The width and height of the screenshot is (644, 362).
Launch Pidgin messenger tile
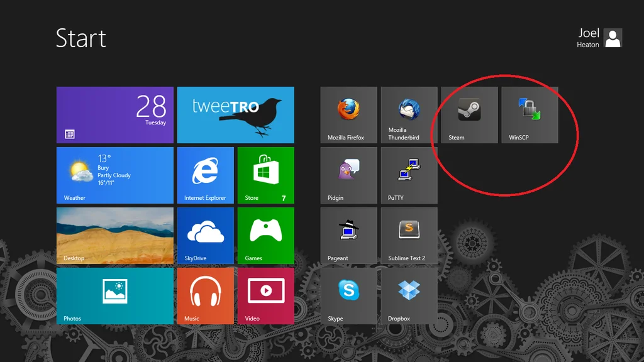348,175
